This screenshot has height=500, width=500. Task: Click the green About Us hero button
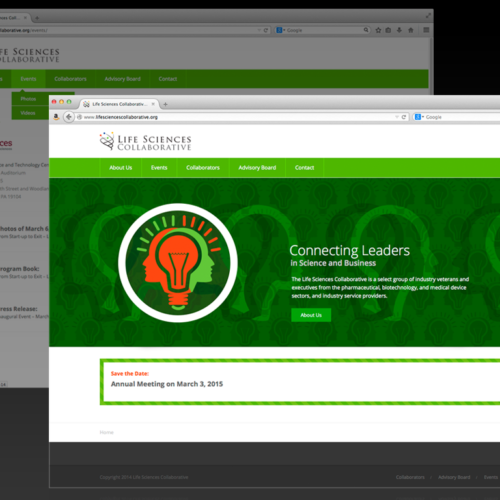click(311, 315)
